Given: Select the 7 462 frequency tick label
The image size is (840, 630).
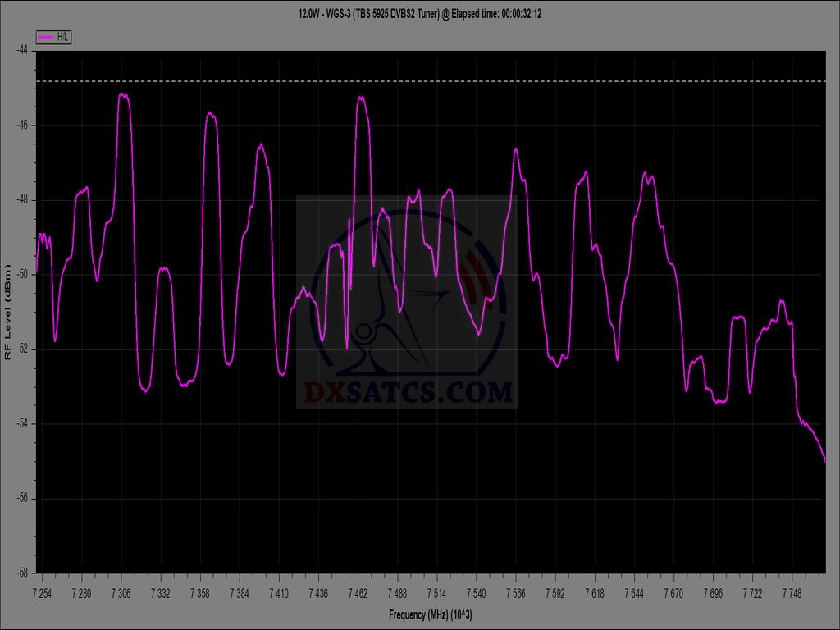Looking at the screenshot, I should point(358,592).
